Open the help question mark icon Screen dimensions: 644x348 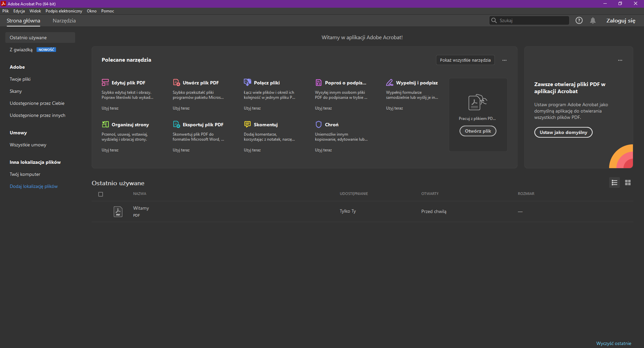point(579,20)
